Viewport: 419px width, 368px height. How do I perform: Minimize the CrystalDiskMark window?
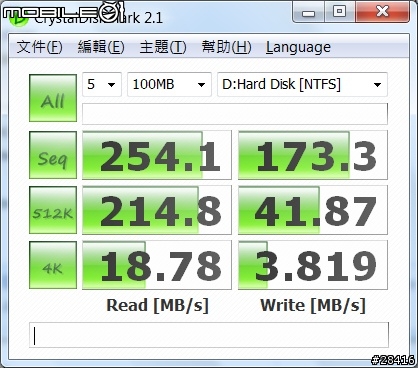pos(308,13)
